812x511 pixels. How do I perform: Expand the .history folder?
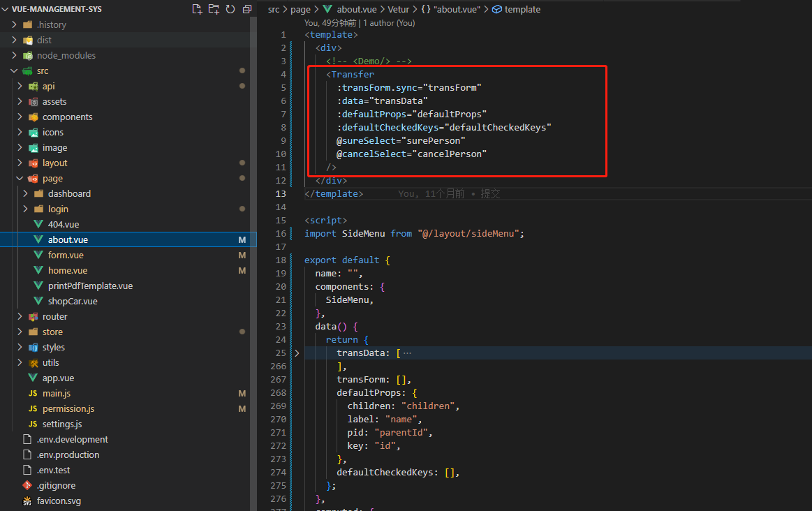pyautogui.click(x=14, y=24)
